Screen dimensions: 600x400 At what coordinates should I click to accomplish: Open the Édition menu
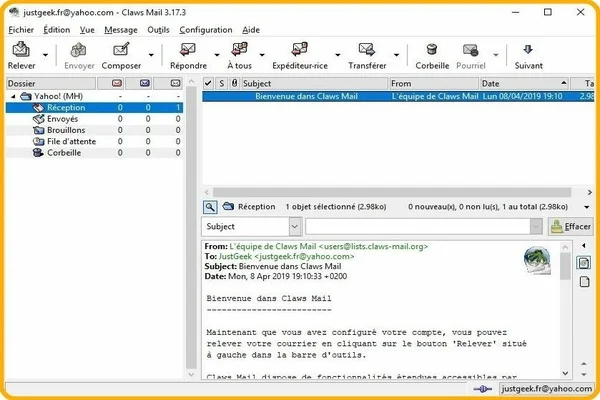click(x=57, y=30)
